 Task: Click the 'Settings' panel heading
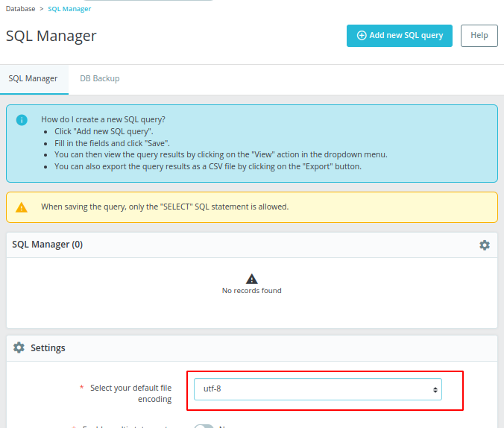tap(48, 348)
